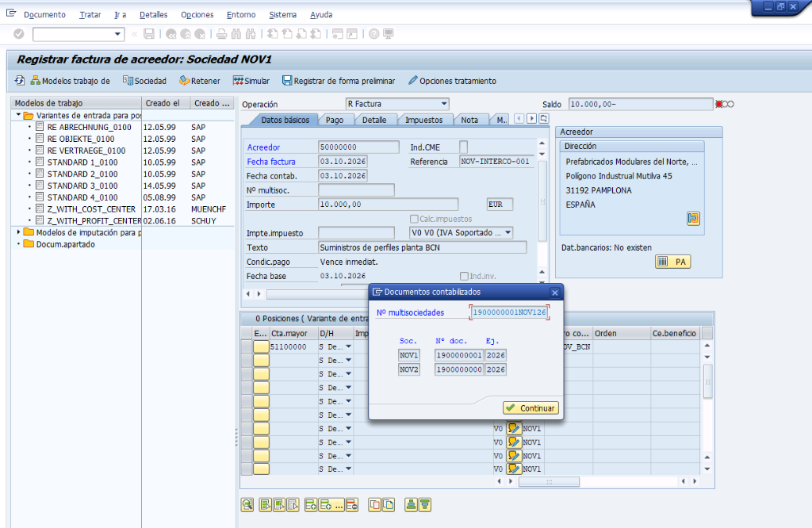Click the Sociedad toolbar button
The image size is (812, 528).
144,81
